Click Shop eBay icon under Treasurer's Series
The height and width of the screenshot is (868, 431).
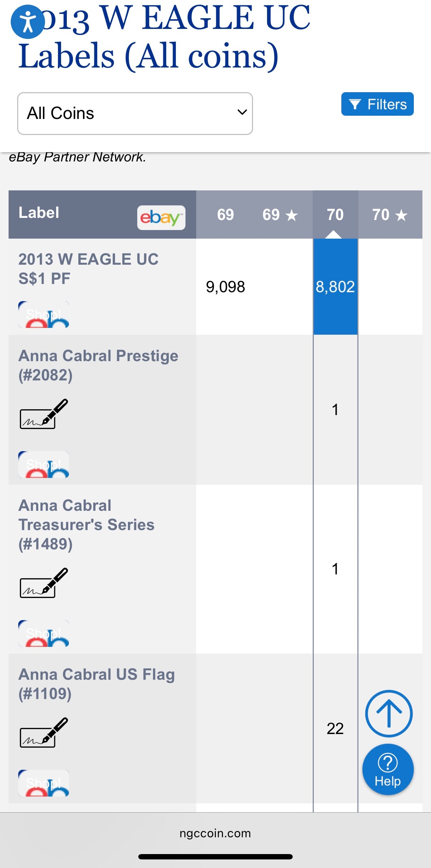tap(44, 633)
